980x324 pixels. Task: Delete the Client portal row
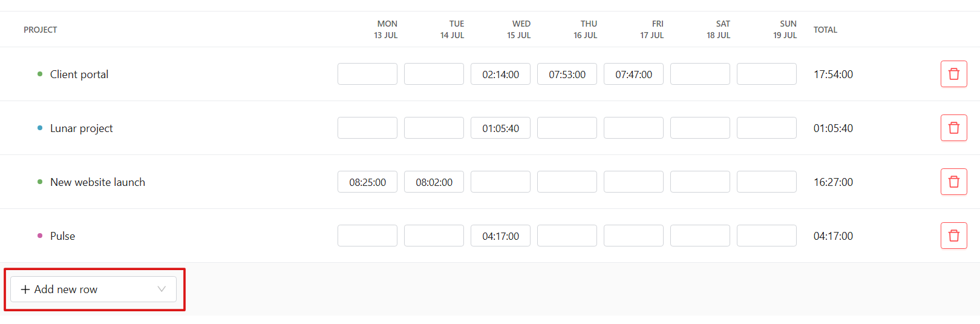(953, 74)
